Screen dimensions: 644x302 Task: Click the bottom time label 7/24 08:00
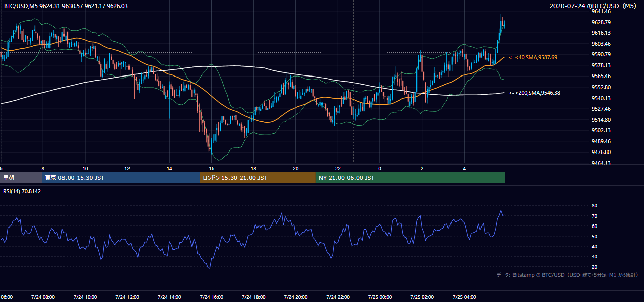42,297
